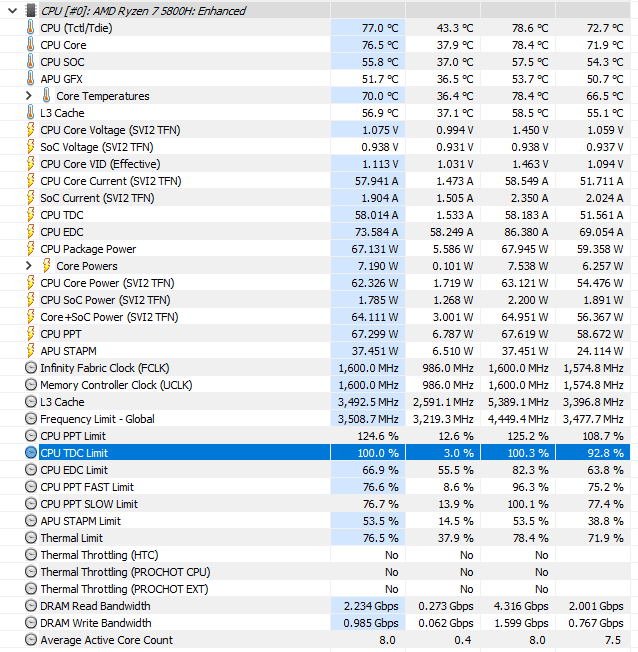Click clock icon beside Average Active Core Count

[31, 640]
